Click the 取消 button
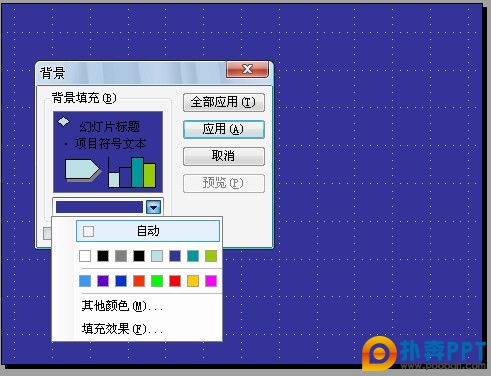The width and height of the screenshot is (491, 376). pos(224,156)
